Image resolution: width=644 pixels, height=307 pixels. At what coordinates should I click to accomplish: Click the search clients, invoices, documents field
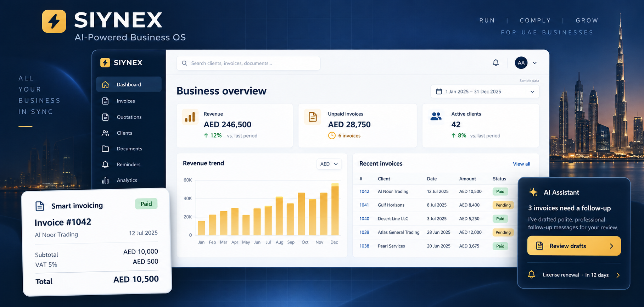[248, 63]
